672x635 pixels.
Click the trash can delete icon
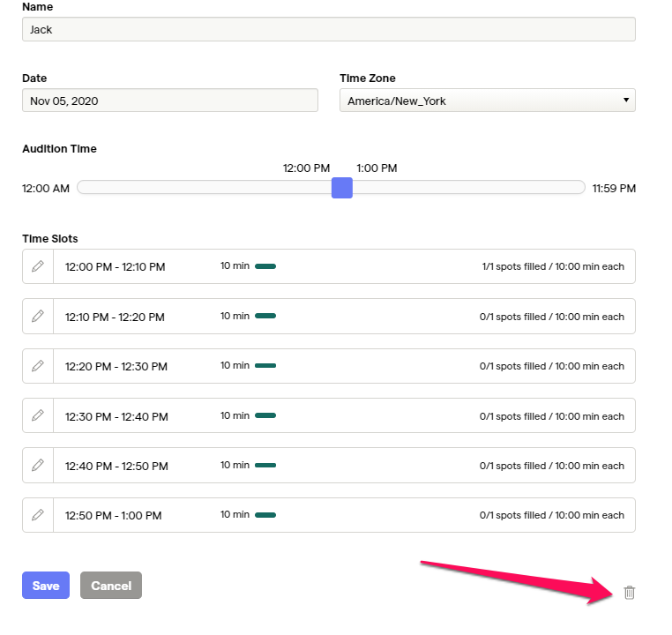(x=629, y=593)
